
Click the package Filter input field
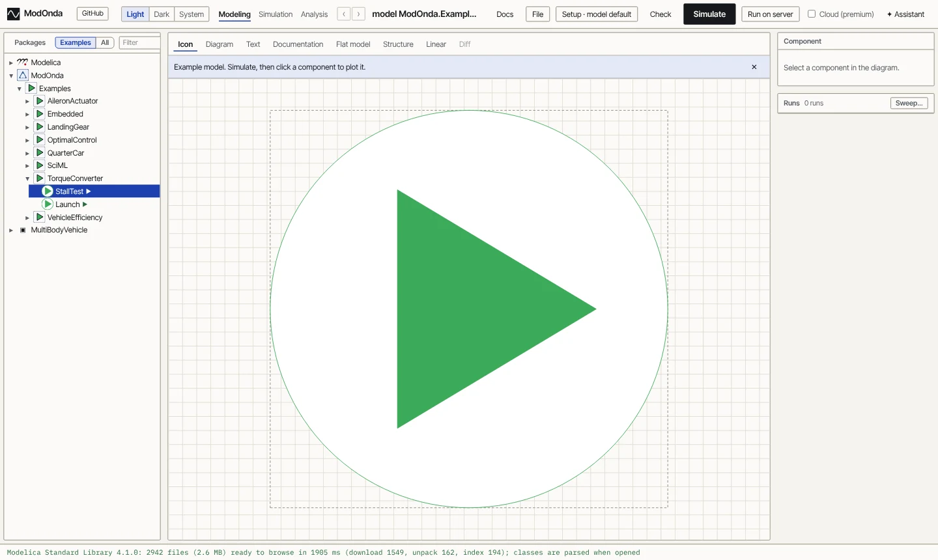pos(139,43)
